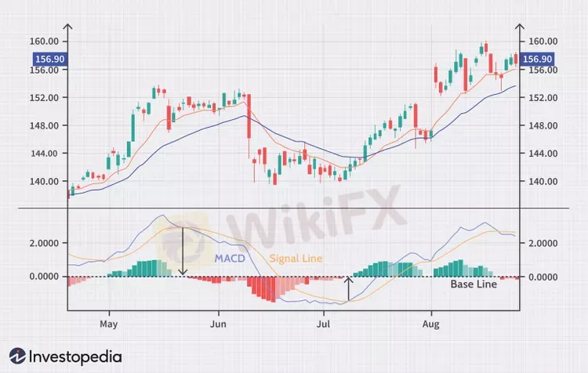Click the right 152.00 price label

pyautogui.click(x=543, y=97)
